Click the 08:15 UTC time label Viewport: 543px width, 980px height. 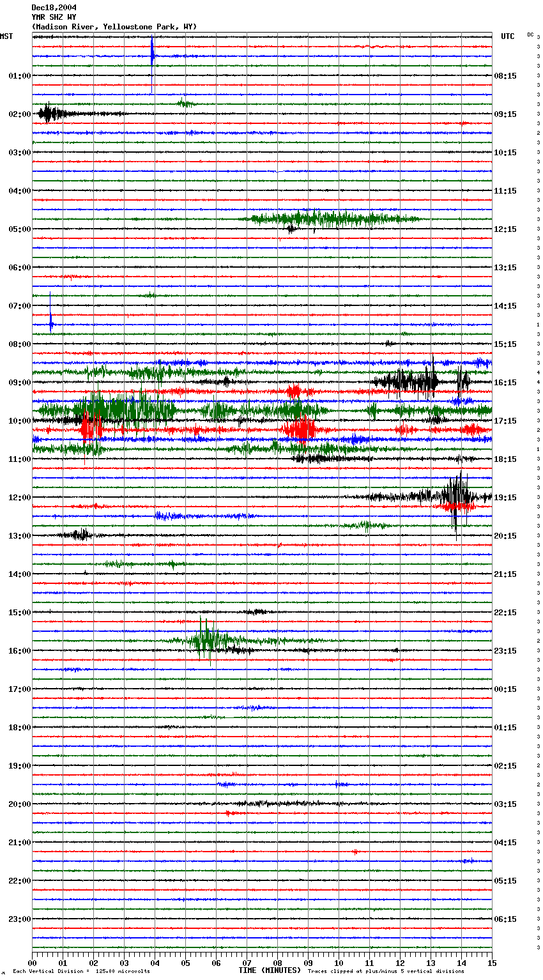coord(505,76)
